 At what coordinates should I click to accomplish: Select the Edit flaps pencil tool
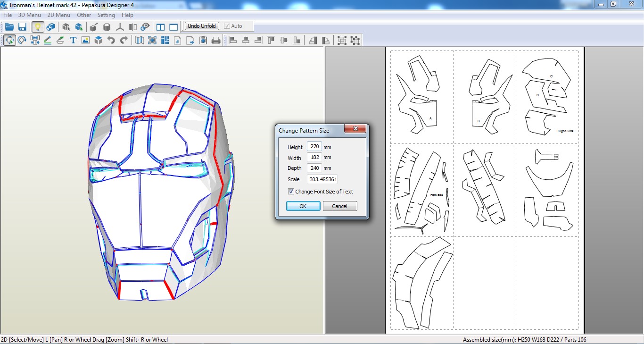click(48, 40)
